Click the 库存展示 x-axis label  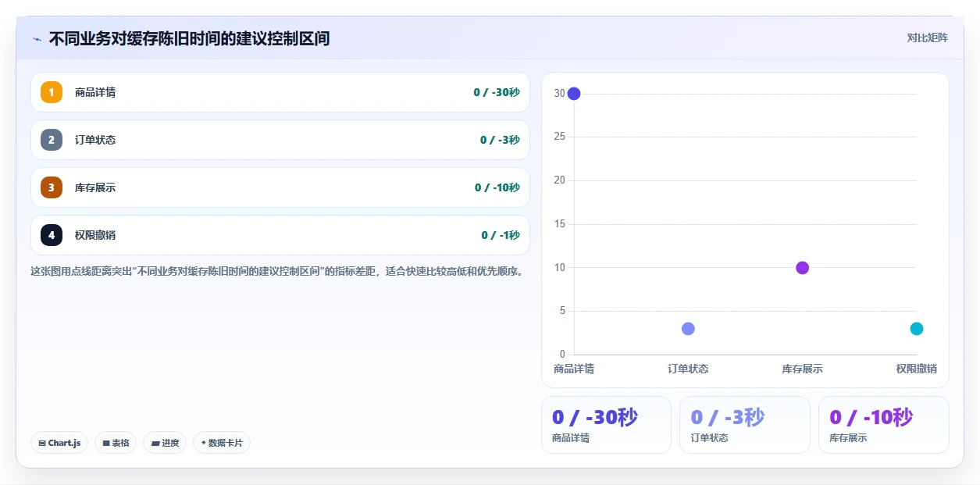[802, 369]
